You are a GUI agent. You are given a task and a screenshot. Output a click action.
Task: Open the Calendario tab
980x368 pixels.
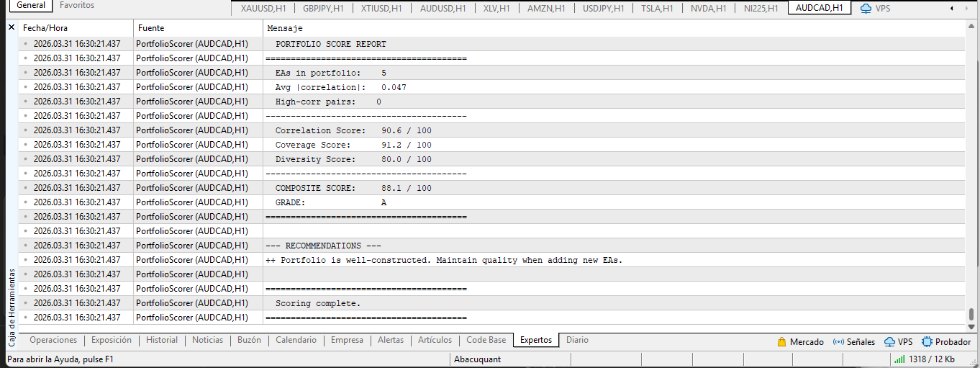point(296,340)
